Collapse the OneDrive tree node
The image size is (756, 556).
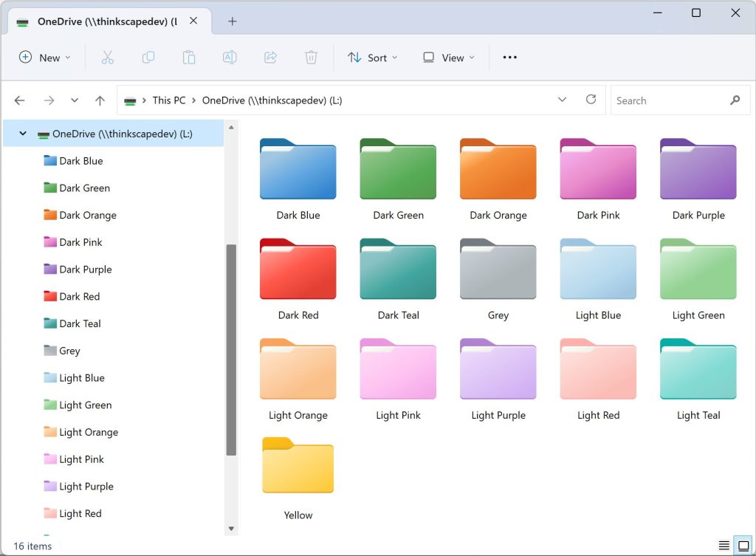23,134
